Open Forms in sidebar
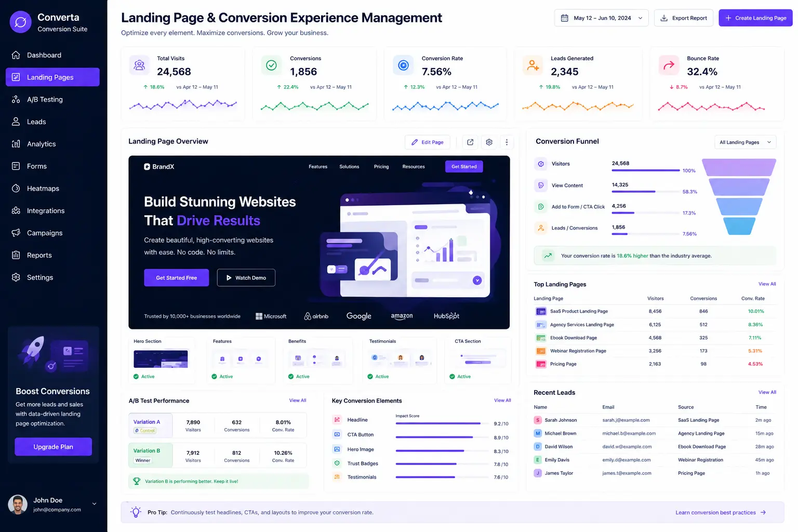Image resolution: width=798 pixels, height=532 pixels. point(52,166)
